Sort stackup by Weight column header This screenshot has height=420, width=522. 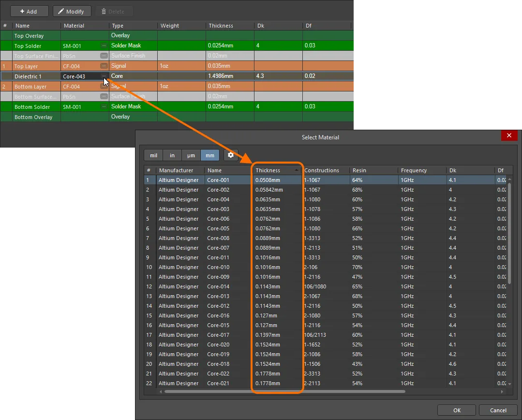coord(181,26)
